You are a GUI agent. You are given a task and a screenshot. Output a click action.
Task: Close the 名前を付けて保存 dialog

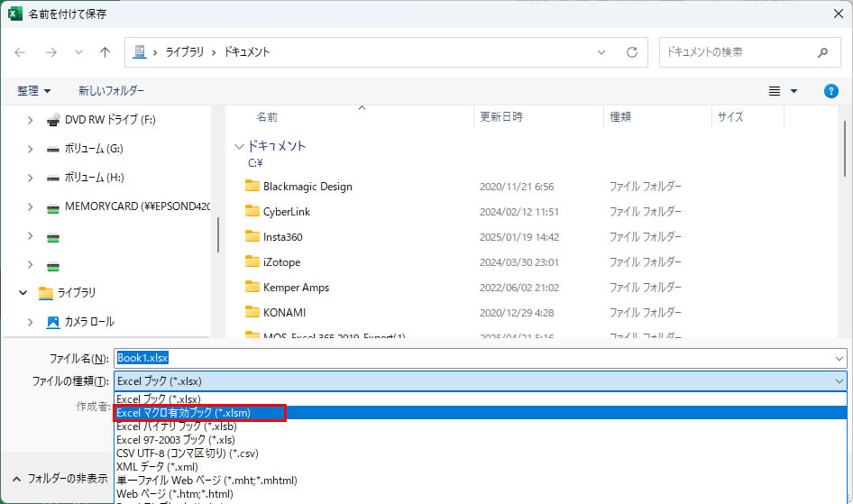tap(839, 14)
